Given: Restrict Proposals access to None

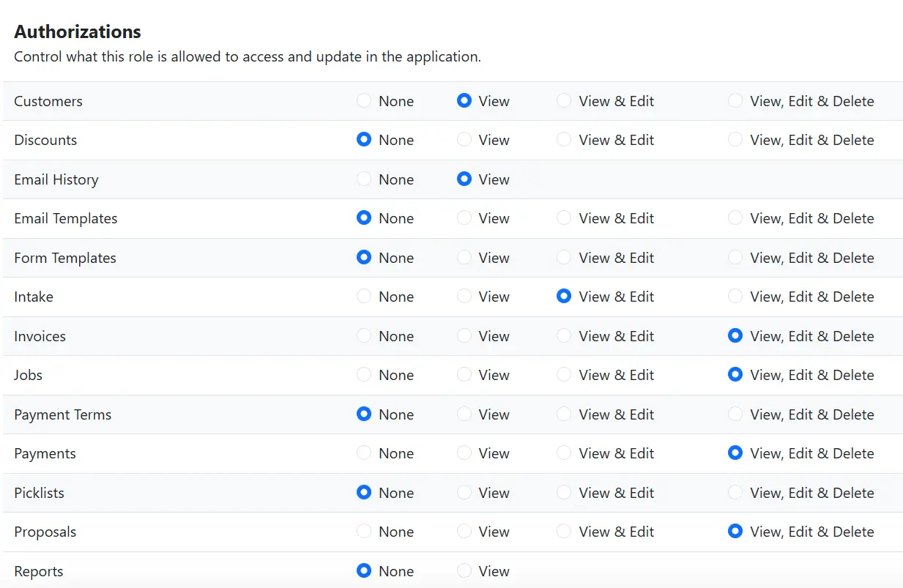Looking at the screenshot, I should (364, 532).
